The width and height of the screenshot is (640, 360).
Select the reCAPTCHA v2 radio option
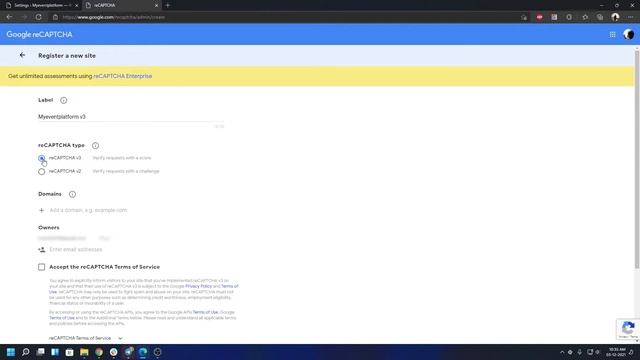pyautogui.click(x=42, y=171)
